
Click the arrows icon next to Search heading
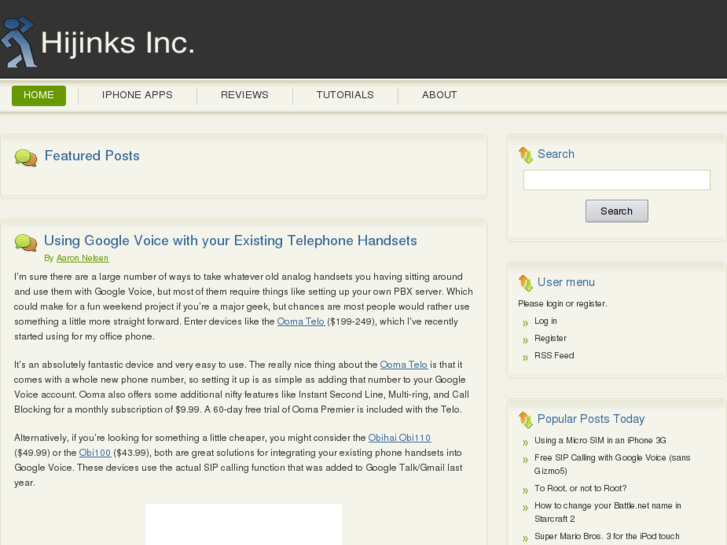525,155
